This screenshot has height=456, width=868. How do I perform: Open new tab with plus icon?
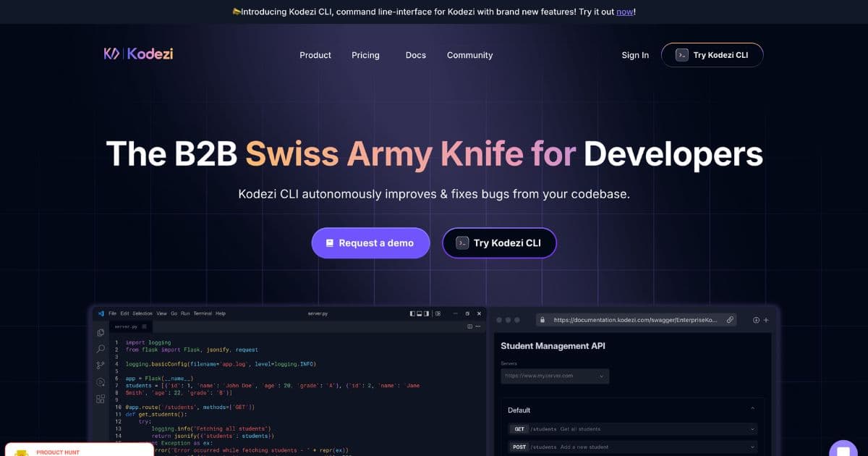coord(766,320)
